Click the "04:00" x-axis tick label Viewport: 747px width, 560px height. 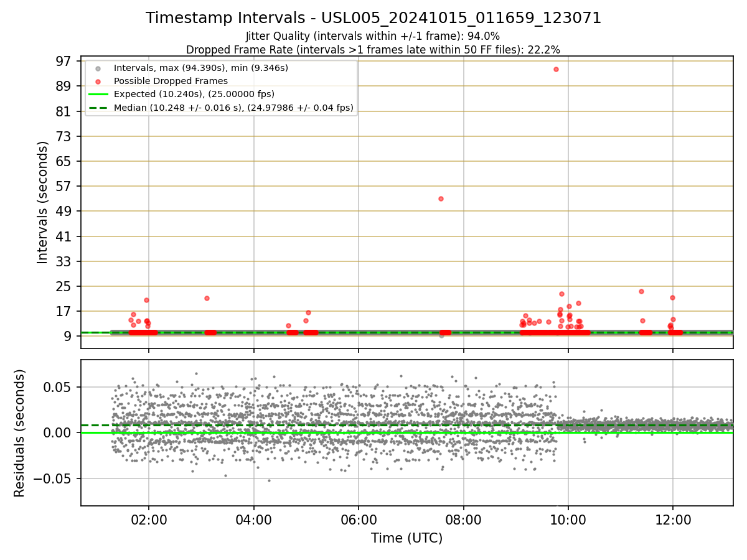[x=253, y=520]
